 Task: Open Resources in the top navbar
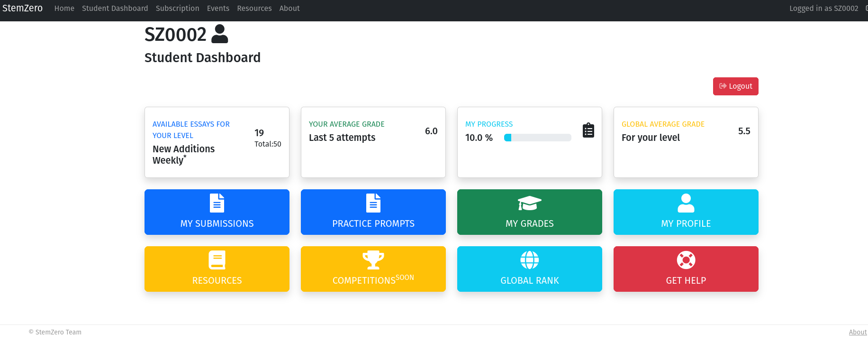point(254,9)
